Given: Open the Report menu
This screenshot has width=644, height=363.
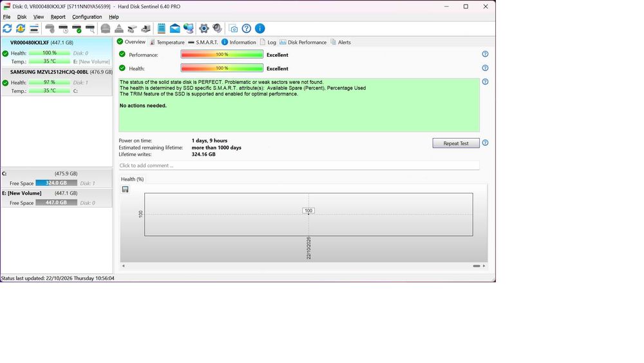Looking at the screenshot, I should (x=58, y=17).
